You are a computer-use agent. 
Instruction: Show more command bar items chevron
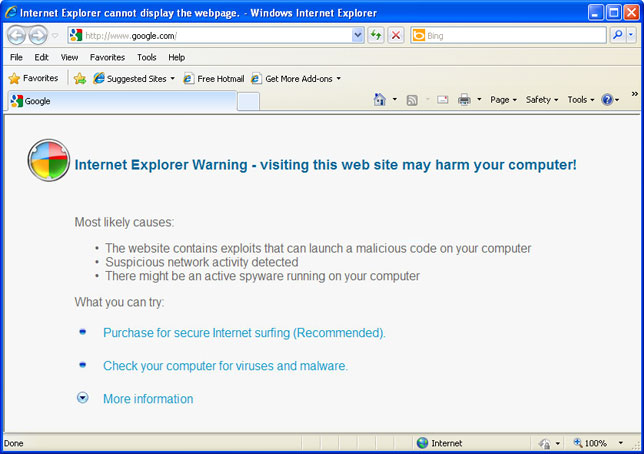click(635, 94)
